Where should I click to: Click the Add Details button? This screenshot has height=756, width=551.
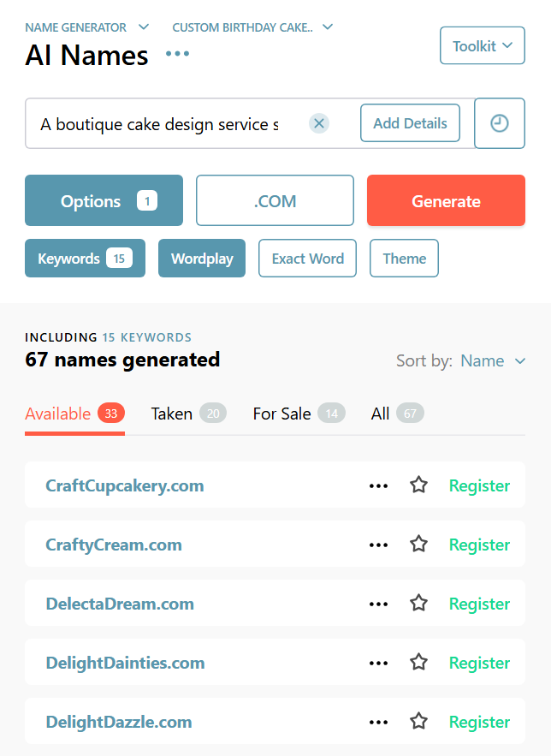(410, 123)
